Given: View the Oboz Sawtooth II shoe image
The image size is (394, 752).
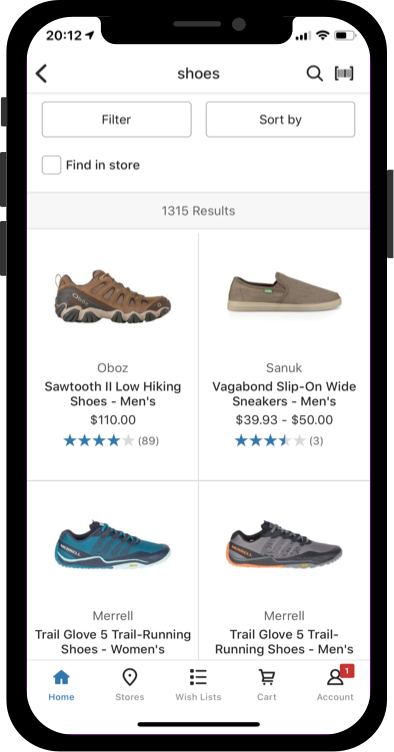Looking at the screenshot, I should point(113,296).
